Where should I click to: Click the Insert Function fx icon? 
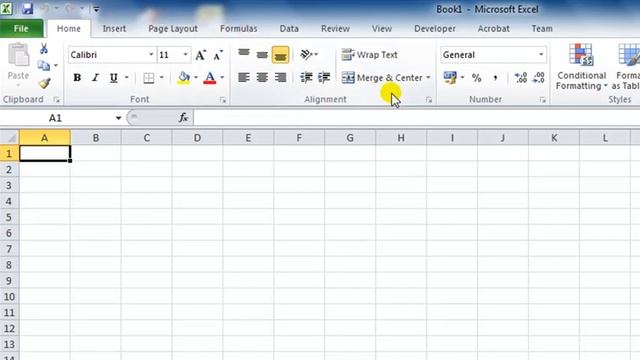[x=183, y=118]
